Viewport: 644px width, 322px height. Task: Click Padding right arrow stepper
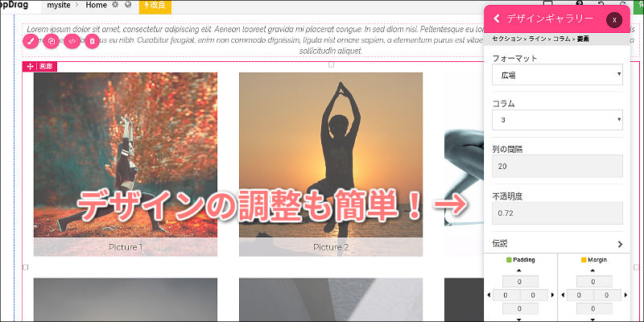pyautogui.click(x=552, y=295)
